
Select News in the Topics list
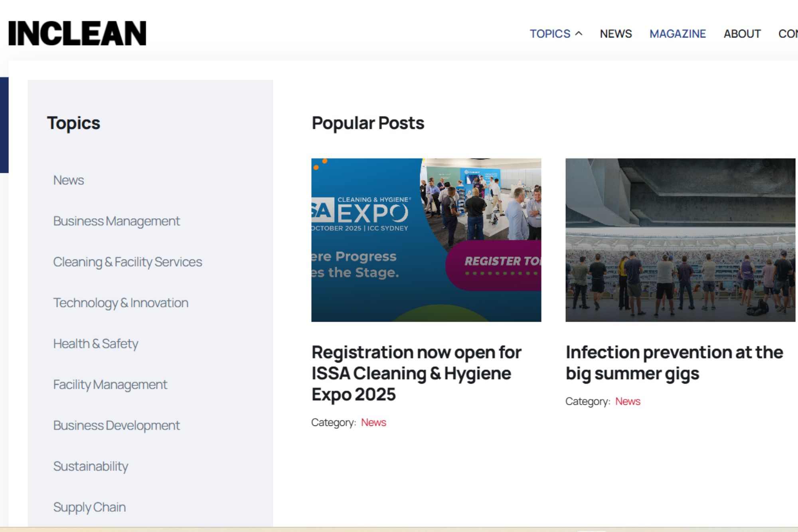(x=69, y=180)
